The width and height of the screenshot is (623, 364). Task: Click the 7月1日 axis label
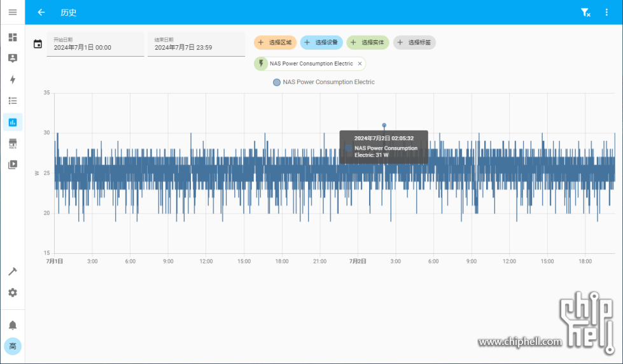[x=55, y=262]
